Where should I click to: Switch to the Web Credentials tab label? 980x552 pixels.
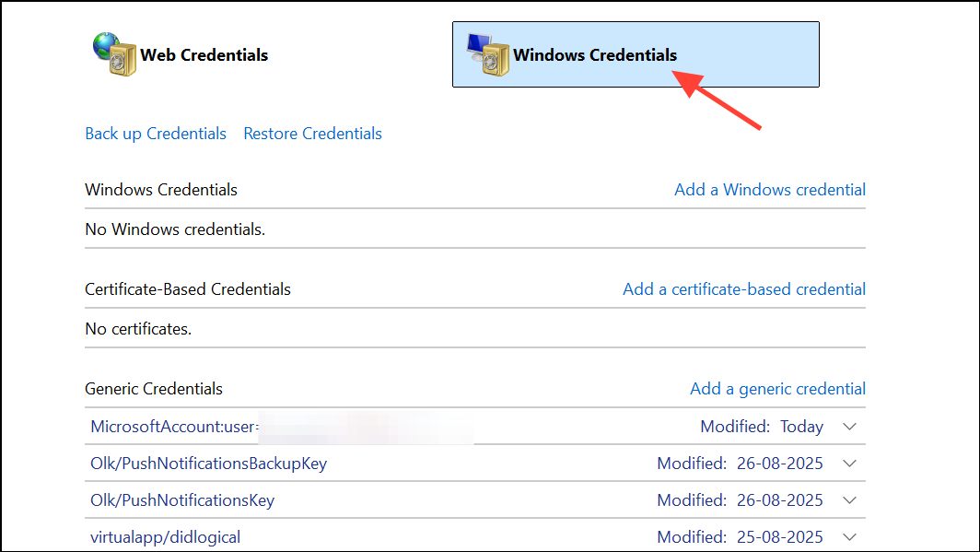pos(204,55)
